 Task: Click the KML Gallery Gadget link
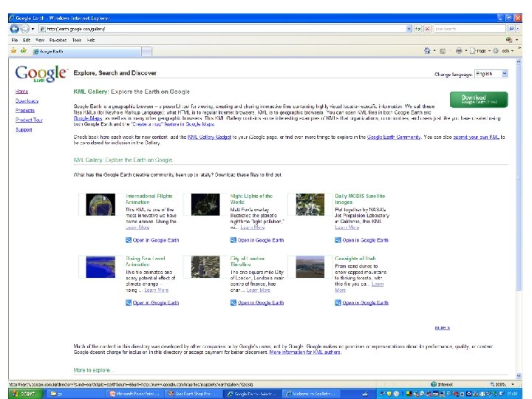[209, 137]
